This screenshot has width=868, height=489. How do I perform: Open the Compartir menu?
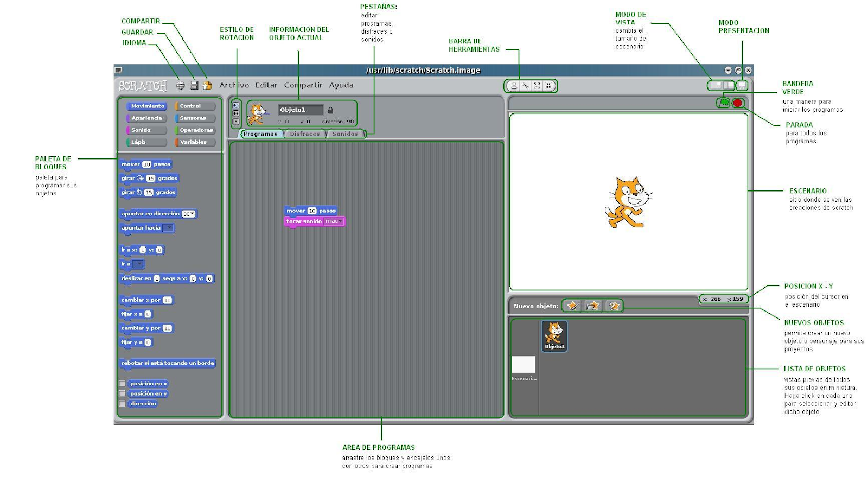coord(303,85)
